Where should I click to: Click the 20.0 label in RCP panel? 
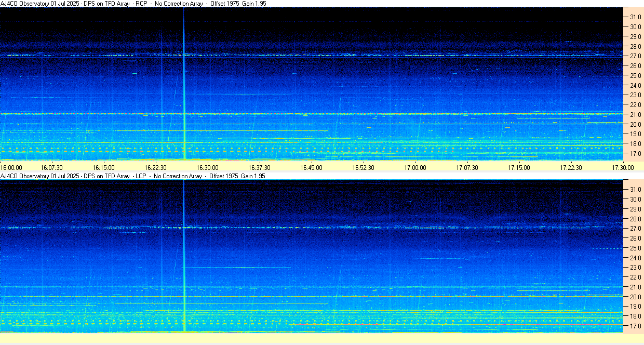click(636, 125)
